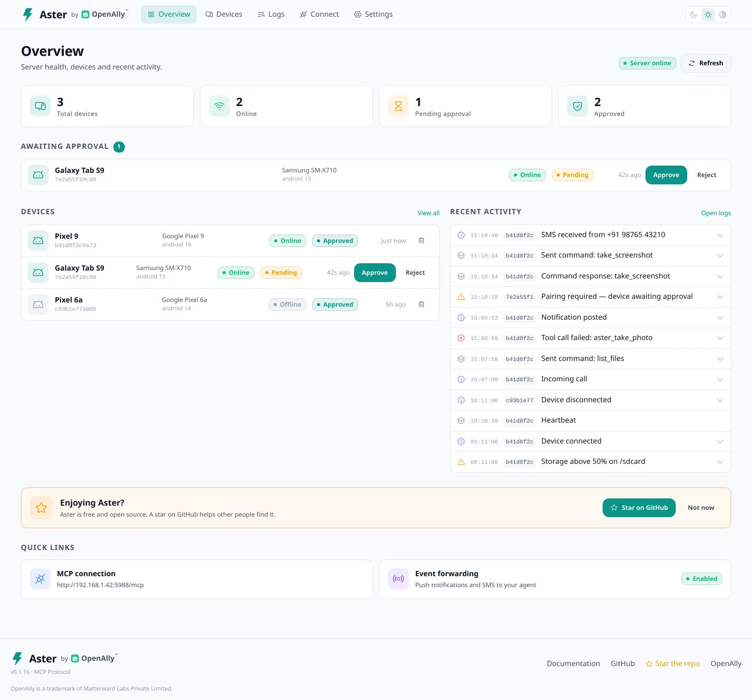The image size is (752, 700).
Task: Click the Online wifi card icon
Action: tap(219, 106)
